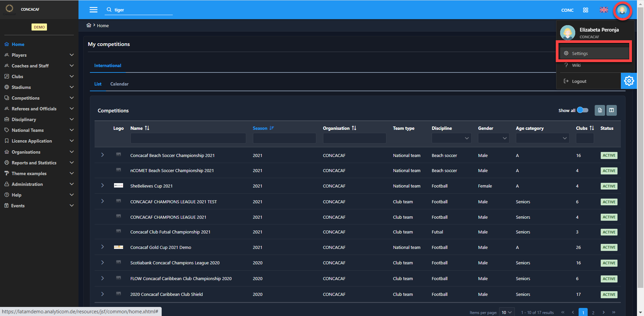Image resolution: width=644 pixels, height=316 pixels.
Task: Click the UK flag language selector
Action: pos(603,10)
